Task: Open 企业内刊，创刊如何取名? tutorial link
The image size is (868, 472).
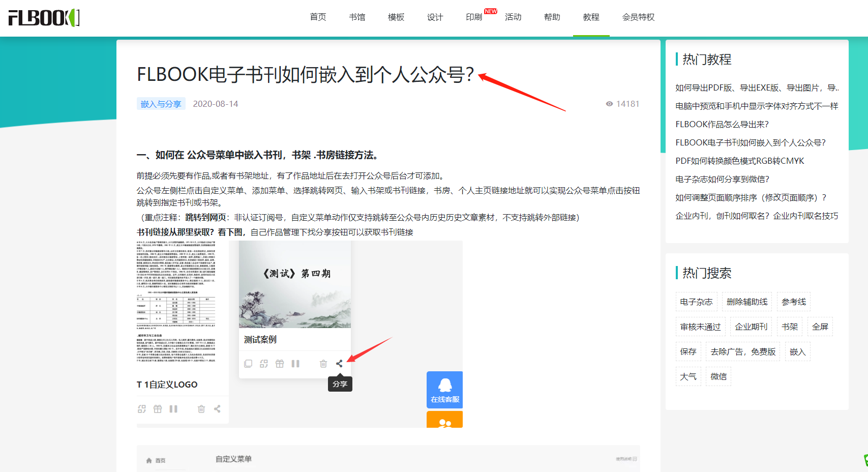Action: (x=757, y=216)
